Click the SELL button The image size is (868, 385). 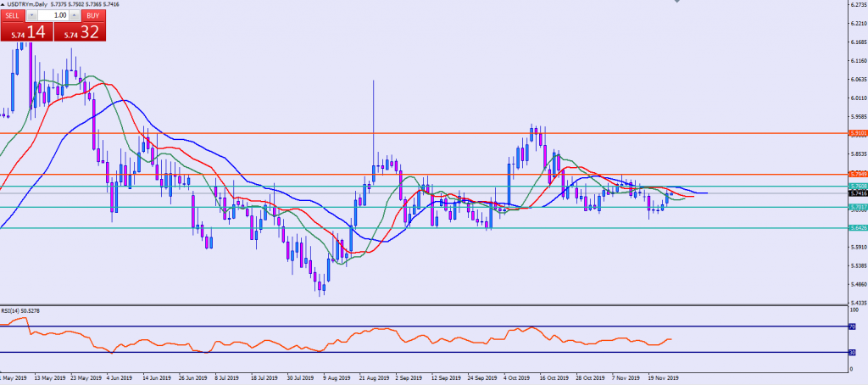[x=13, y=15]
